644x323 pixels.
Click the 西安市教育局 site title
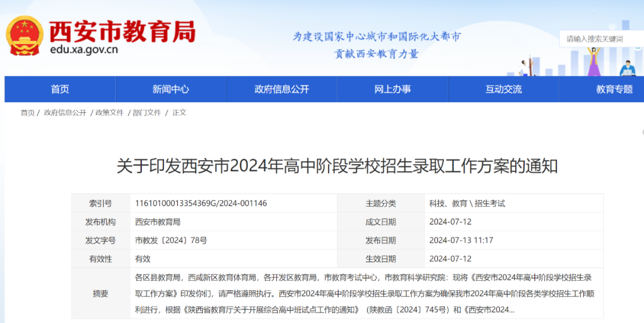pos(122,31)
